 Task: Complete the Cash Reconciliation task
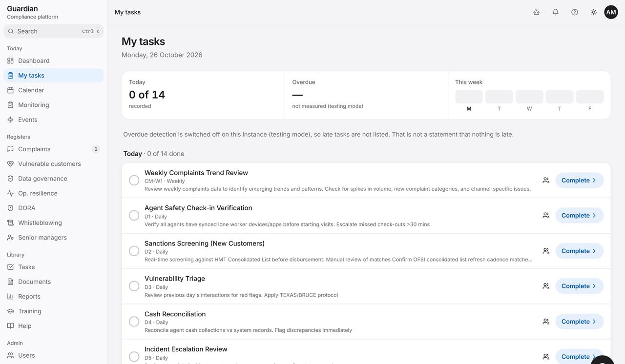pyautogui.click(x=580, y=322)
